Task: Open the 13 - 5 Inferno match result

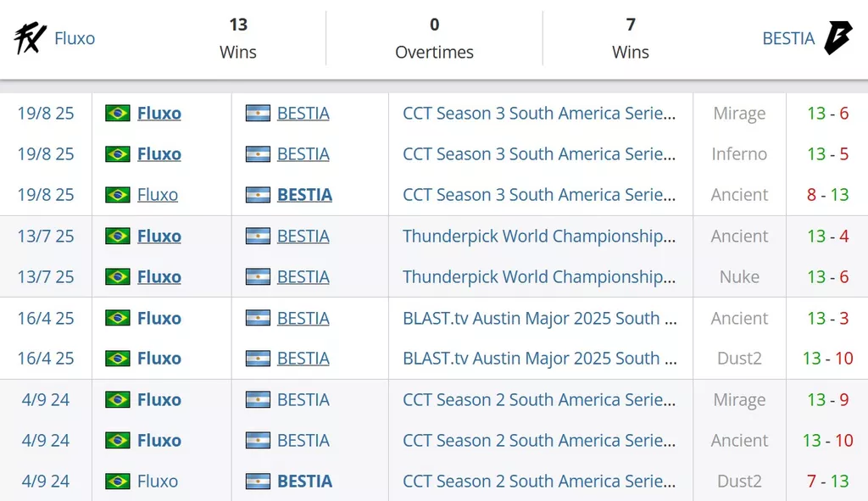Action: click(x=827, y=154)
